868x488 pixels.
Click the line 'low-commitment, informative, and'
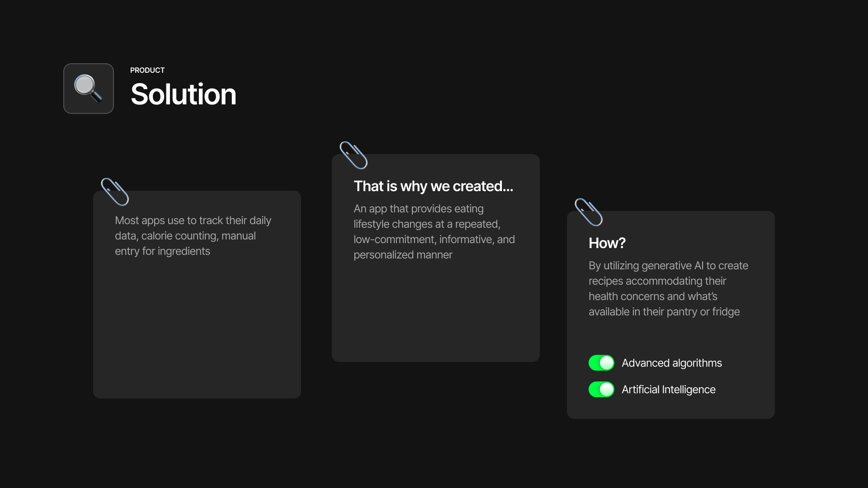pyautogui.click(x=434, y=239)
